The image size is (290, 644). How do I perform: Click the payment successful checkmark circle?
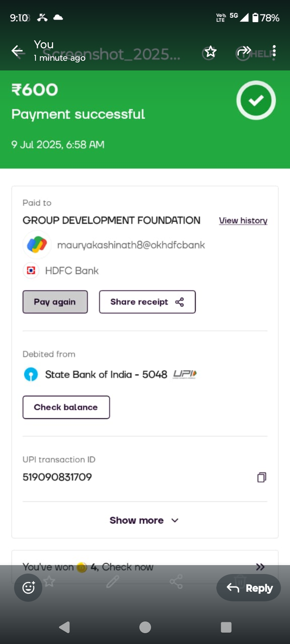[x=256, y=100]
